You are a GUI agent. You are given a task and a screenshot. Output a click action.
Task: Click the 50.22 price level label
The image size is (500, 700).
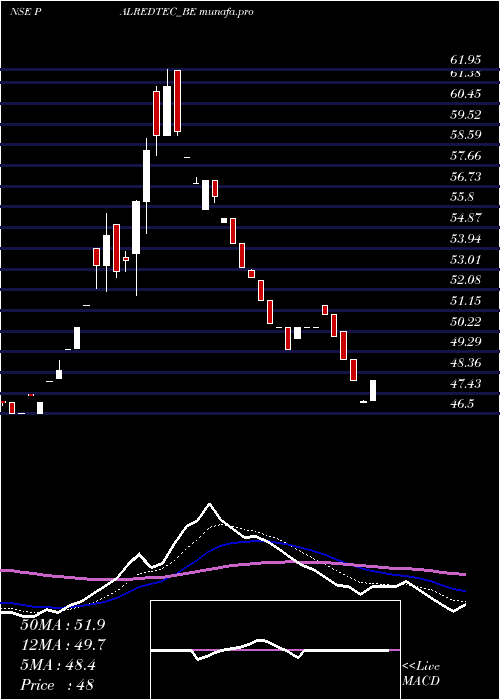[465, 322]
